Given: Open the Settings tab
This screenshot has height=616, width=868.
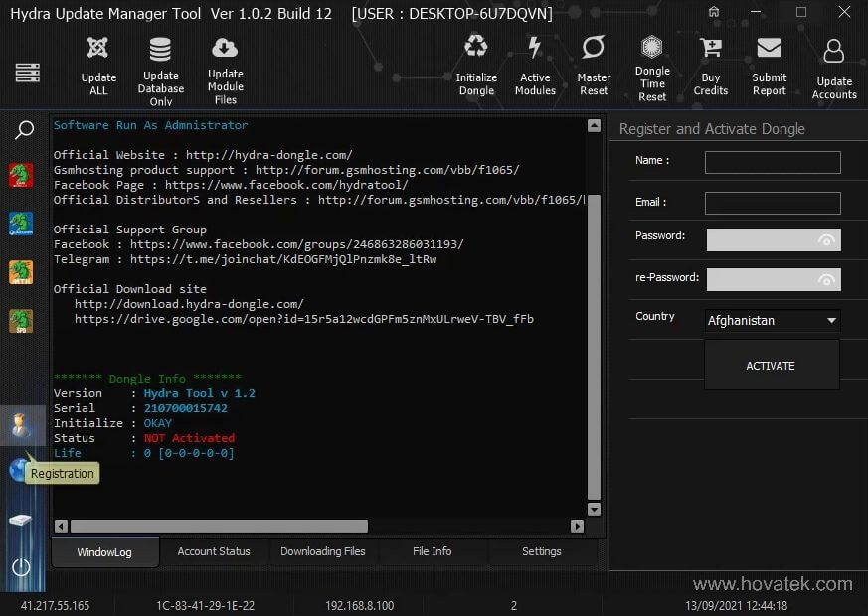Looking at the screenshot, I should pyautogui.click(x=541, y=551).
